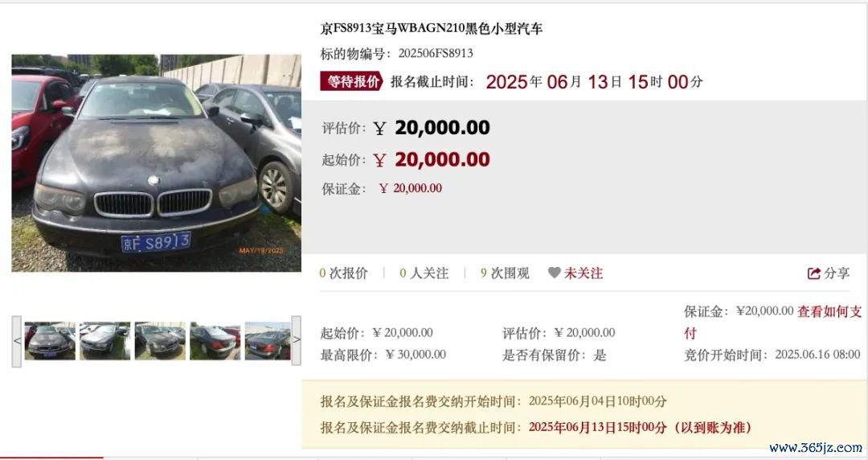Select the third car thumbnail
Screen dimensions: 868x460
160,341
